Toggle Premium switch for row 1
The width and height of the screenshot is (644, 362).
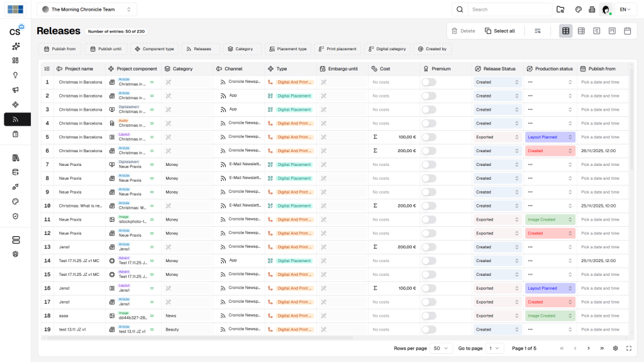(428, 82)
